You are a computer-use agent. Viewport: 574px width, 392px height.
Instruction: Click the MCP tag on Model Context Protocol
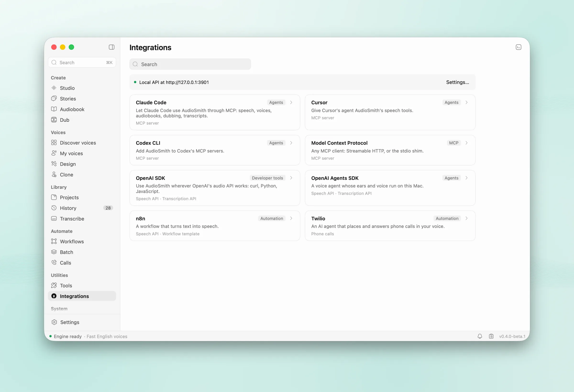pyautogui.click(x=453, y=143)
